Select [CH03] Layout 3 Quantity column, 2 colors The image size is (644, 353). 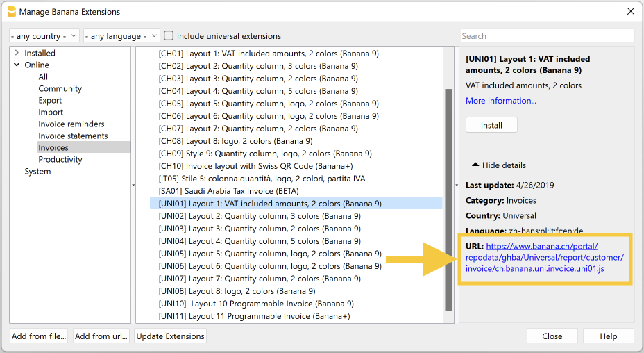coord(258,79)
